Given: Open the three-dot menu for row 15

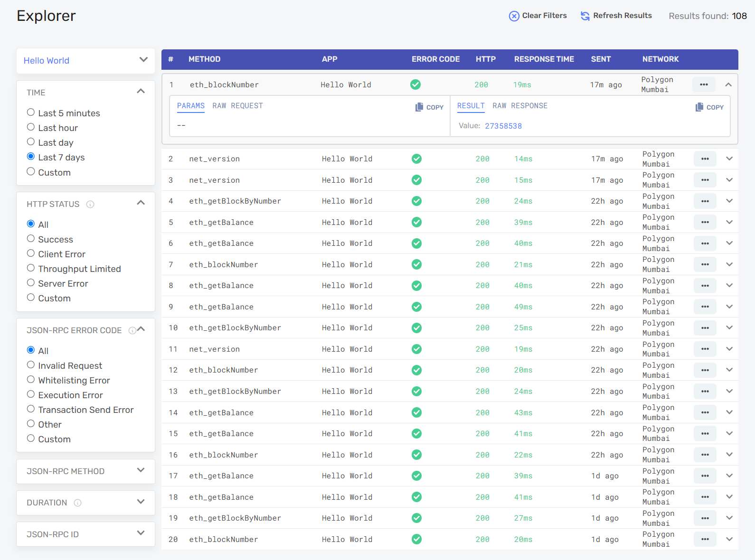Looking at the screenshot, I should click(705, 433).
